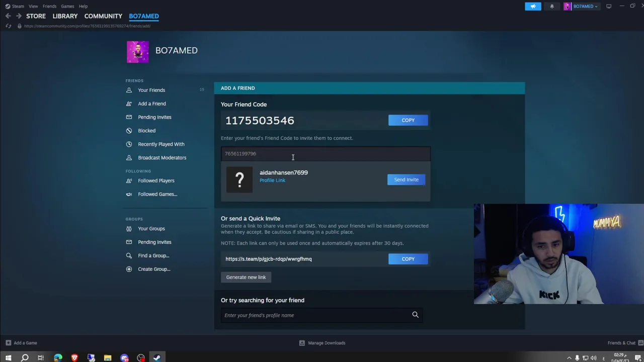This screenshot has height=362, width=644.
Task: Click the Broadcast Moderators icon
Action: [x=129, y=158]
